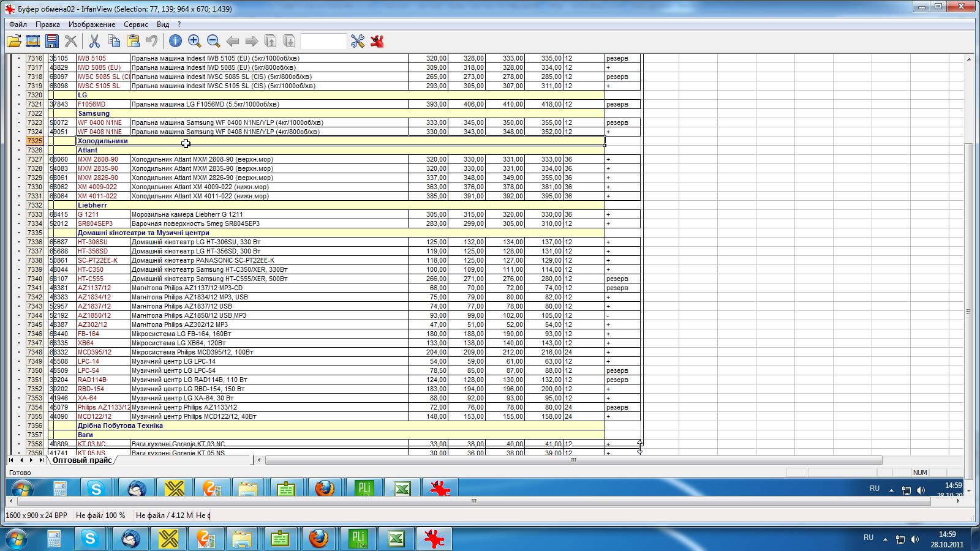Show hidden icons in the bottom system tray
The height and width of the screenshot is (551, 980).
pyautogui.click(x=885, y=539)
